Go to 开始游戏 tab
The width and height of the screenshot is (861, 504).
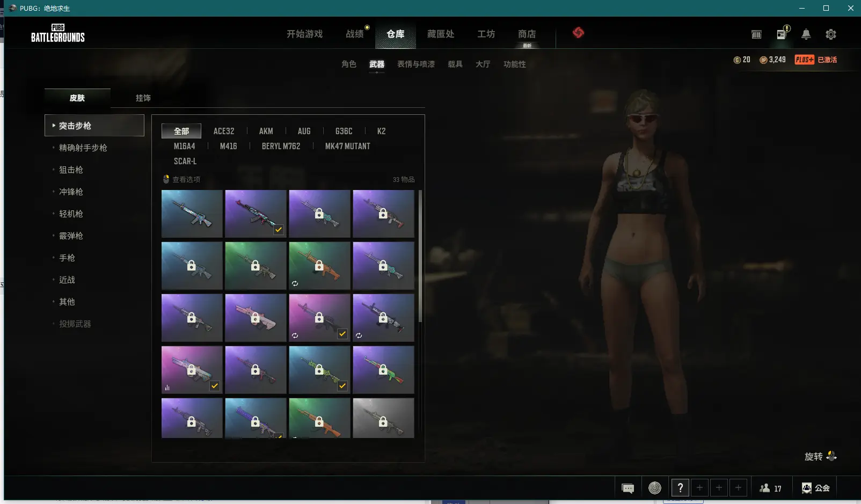click(x=304, y=34)
